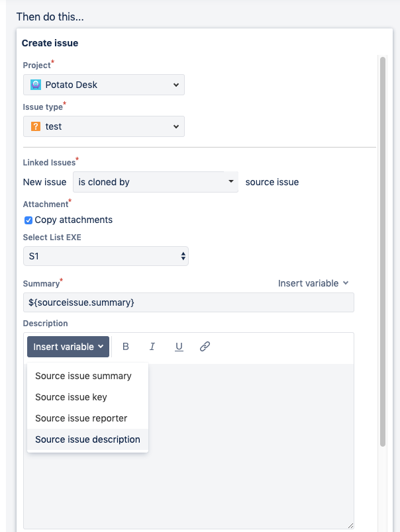
Task: Open the Insert variable button in the Description toolbar
Action: tap(68, 346)
